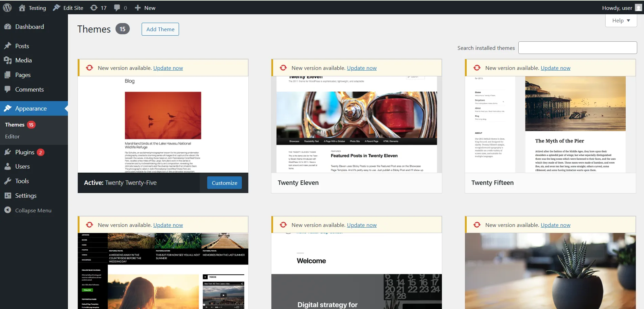Click the user avatar beside Howdy, user
This screenshot has width=644, height=309.
tap(639, 8)
